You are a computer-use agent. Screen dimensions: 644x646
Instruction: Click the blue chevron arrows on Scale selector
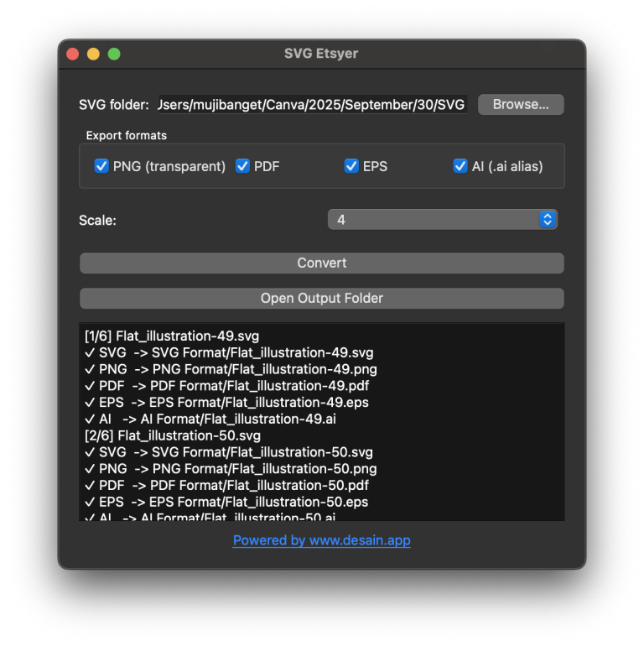[x=548, y=220]
